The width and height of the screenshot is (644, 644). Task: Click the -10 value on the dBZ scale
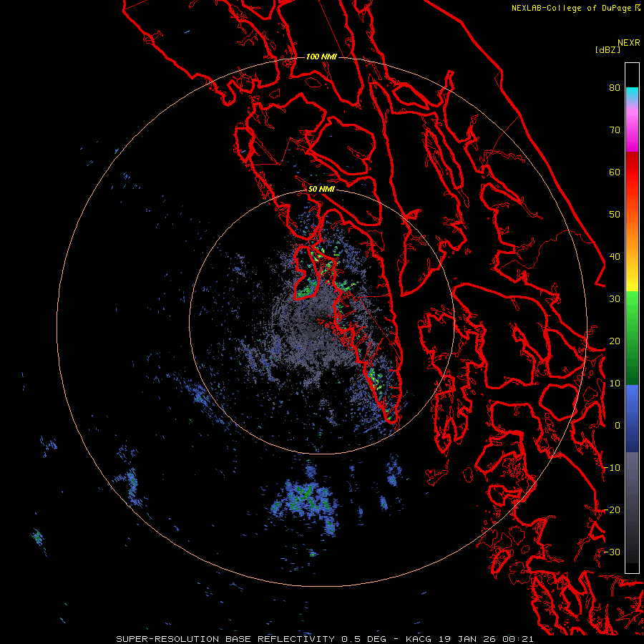tap(612, 468)
